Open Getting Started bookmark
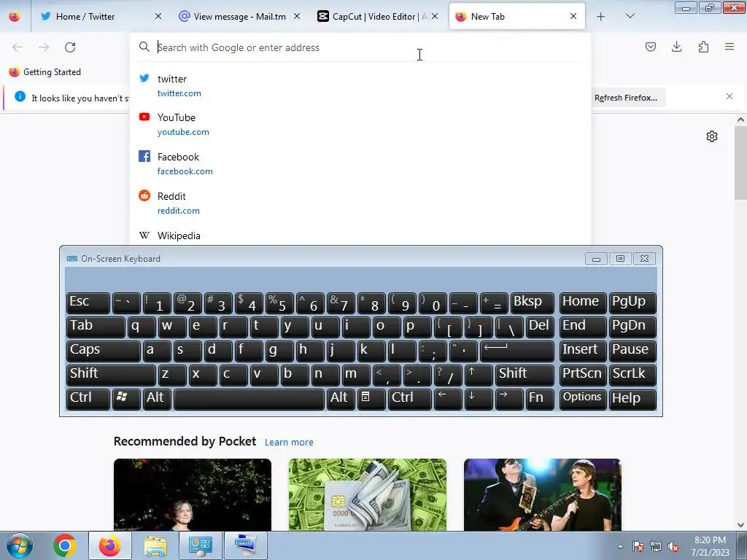Screen dimensions: 747x560 44,72
